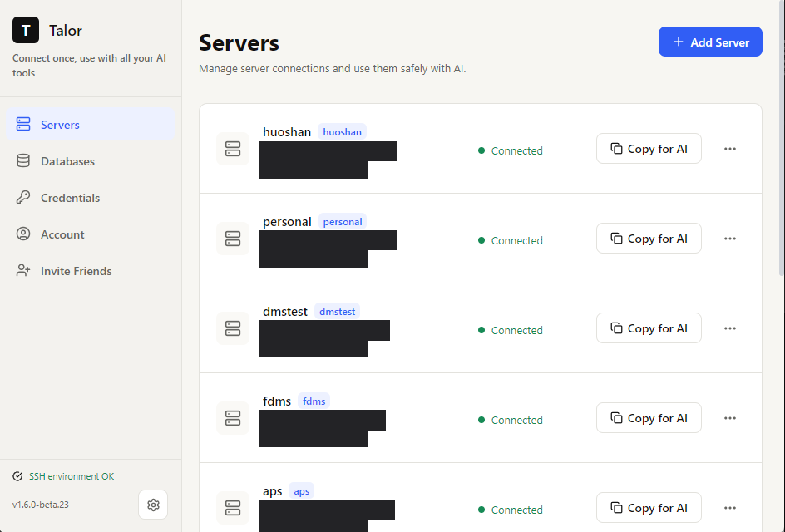
Task: Click the blue personal tag badge
Action: coord(343,222)
